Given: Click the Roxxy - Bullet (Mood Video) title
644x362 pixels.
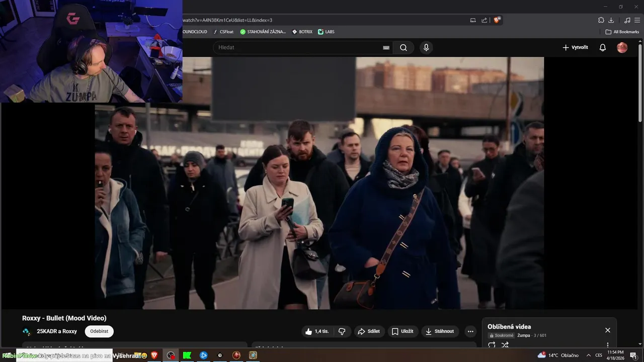Looking at the screenshot, I should pyautogui.click(x=64, y=318).
